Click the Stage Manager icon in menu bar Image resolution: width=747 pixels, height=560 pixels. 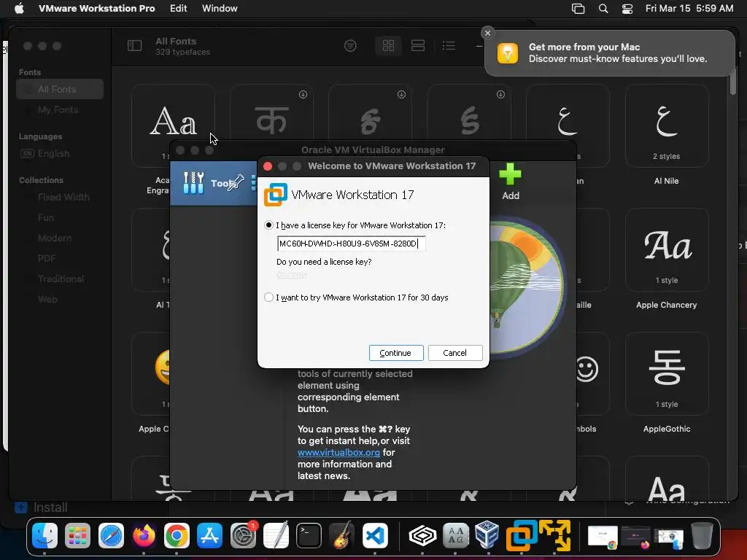pyautogui.click(x=578, y=9)
